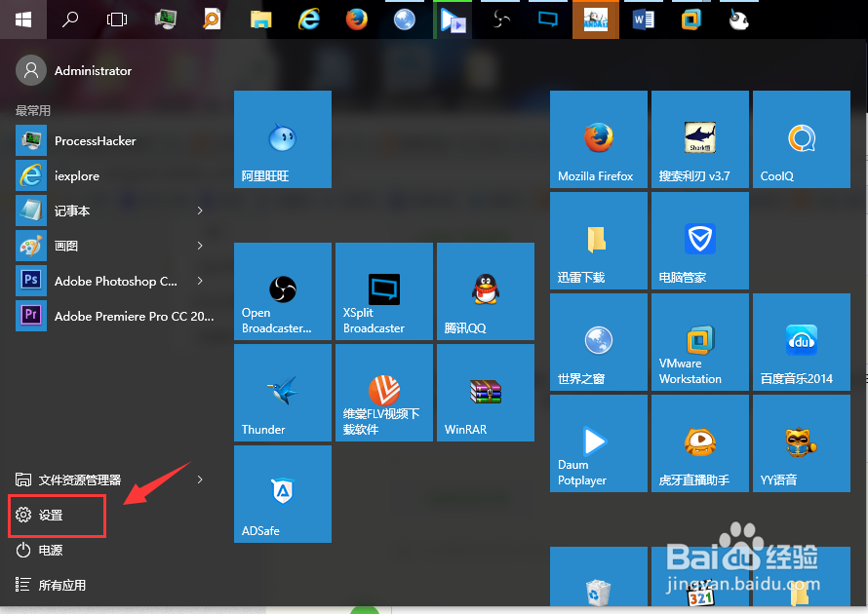Open 所有应用 (All apps) list
This screenshot has width=868, height=614.
click(51, 585)
